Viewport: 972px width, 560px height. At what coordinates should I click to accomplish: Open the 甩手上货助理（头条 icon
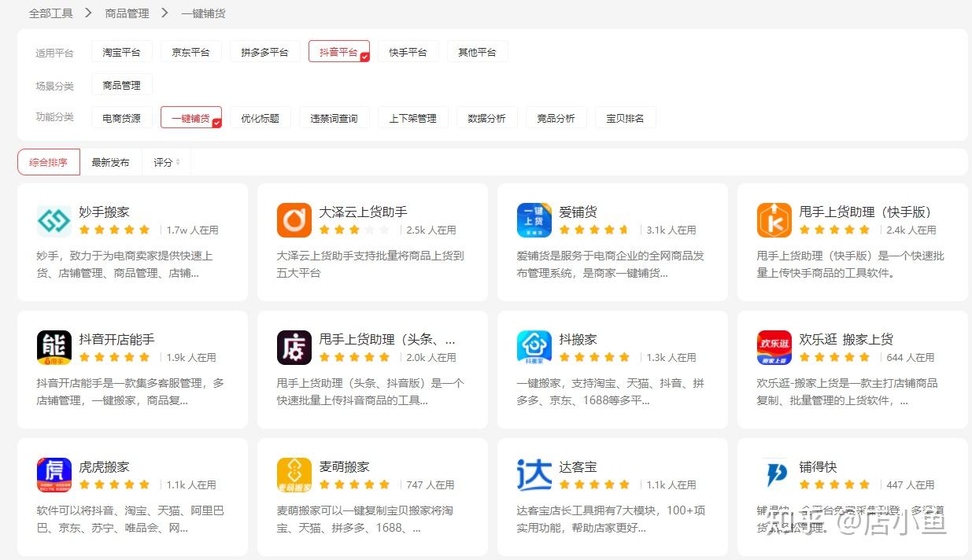294,348
